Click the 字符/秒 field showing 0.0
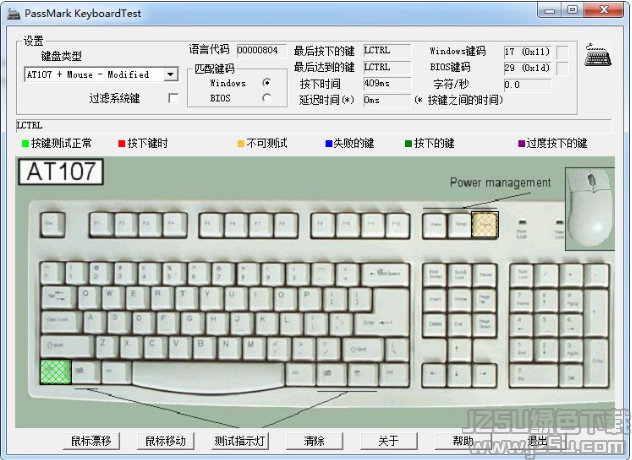Image resolution: width=632 pixels, height=460 pixels. click(x=527, y=85)
